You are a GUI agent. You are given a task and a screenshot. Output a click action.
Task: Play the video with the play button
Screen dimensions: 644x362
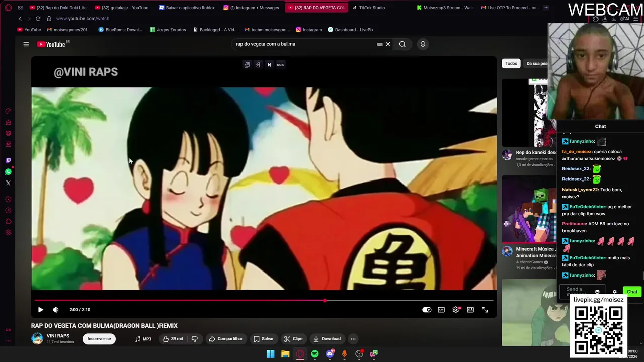point(41,310)
